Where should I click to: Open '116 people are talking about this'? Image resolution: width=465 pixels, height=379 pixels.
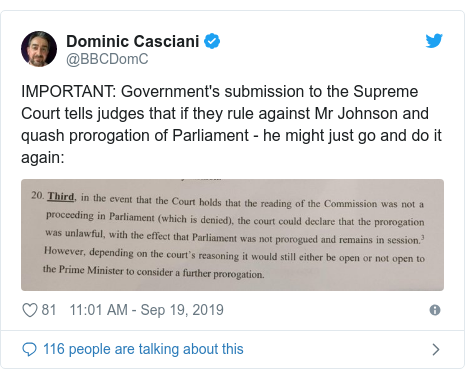(x=143, y=349)
